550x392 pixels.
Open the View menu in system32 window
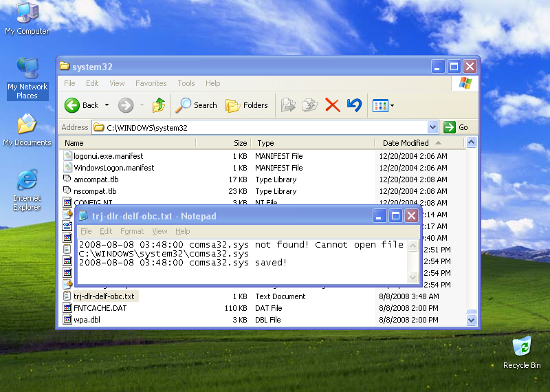(x=117, y=83)
